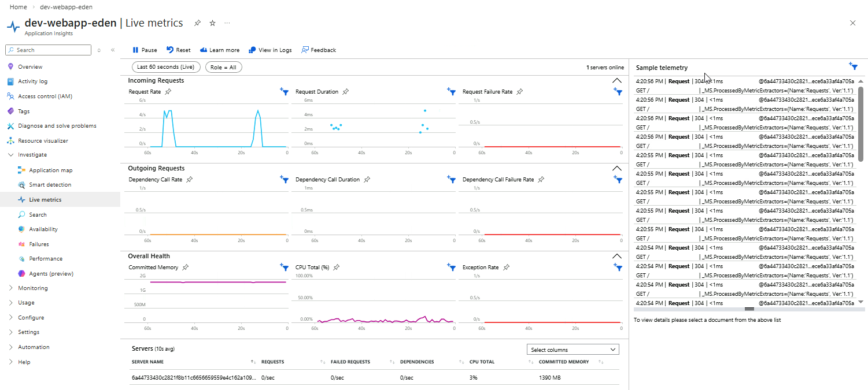Open Application map in sidebar
Image resolution: width=868 pixels, height=390 pixels.
pyautogui.click(x=50, y=170)
